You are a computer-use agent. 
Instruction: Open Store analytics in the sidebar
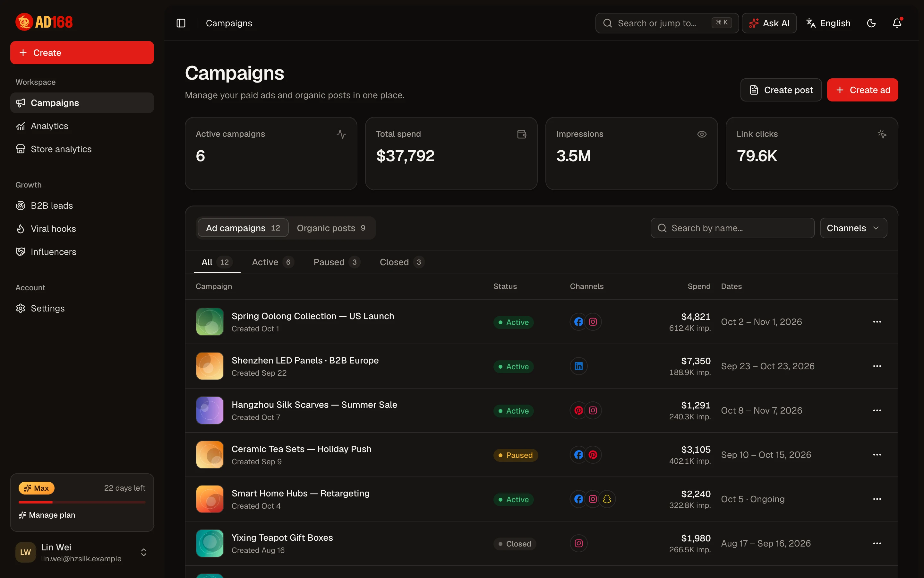(82, 149)
